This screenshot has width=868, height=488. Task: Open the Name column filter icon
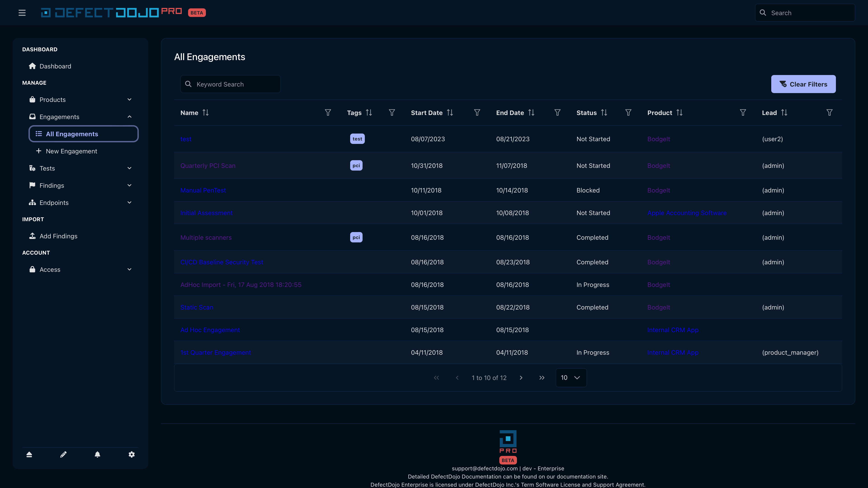328,113
